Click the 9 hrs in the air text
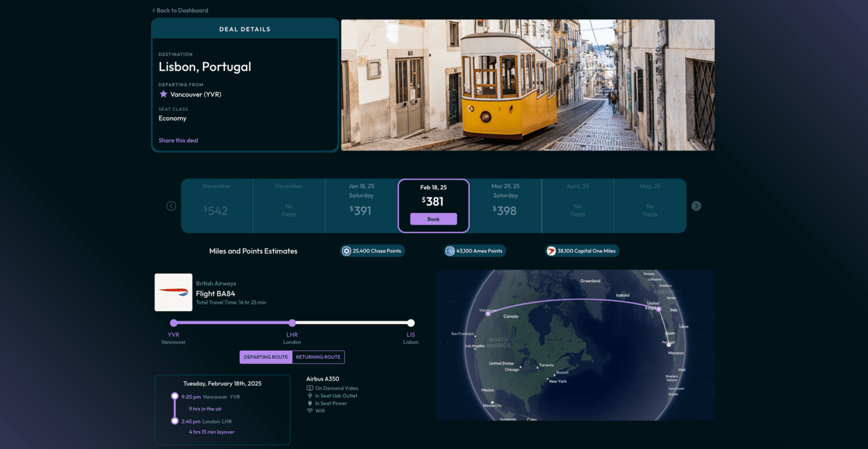The width and height of the screenshot is (868, 449). (x=205, y=409)
